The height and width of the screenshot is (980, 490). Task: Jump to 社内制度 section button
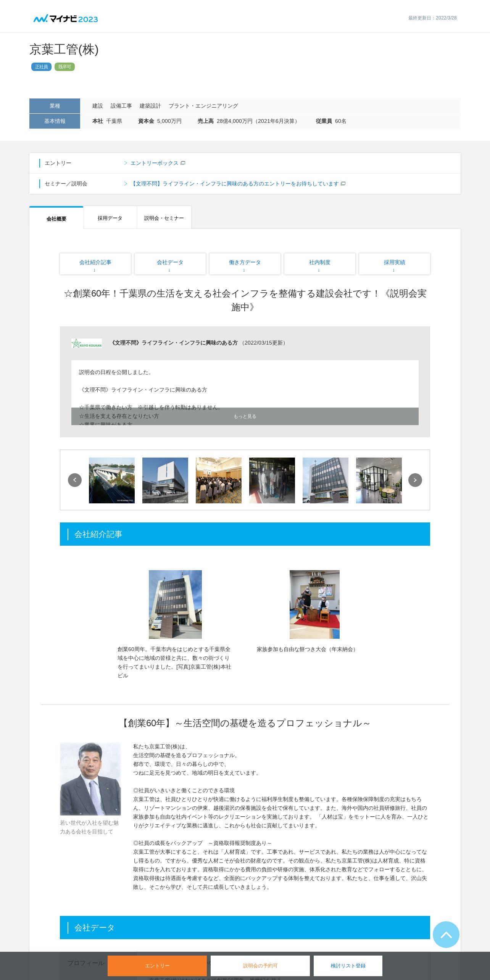tap(320, 264)
